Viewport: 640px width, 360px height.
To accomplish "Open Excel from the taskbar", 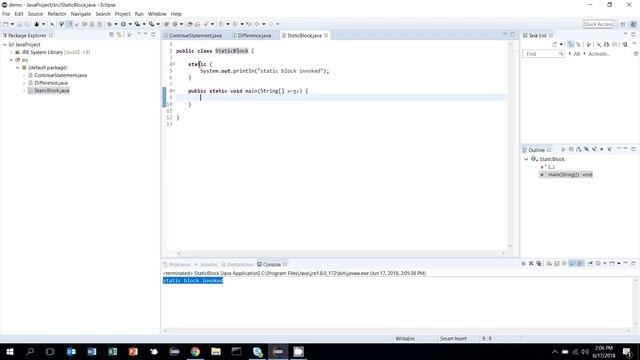I will click(112, 351).
